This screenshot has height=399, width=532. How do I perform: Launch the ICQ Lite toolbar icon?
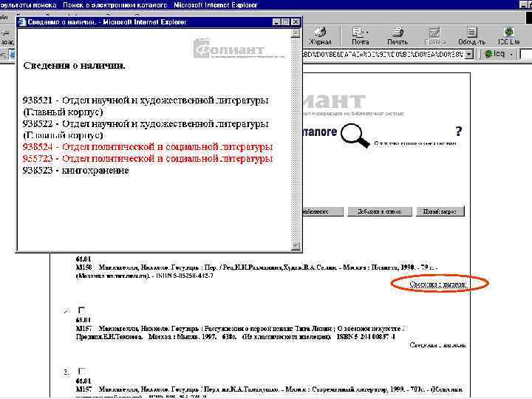508,36
